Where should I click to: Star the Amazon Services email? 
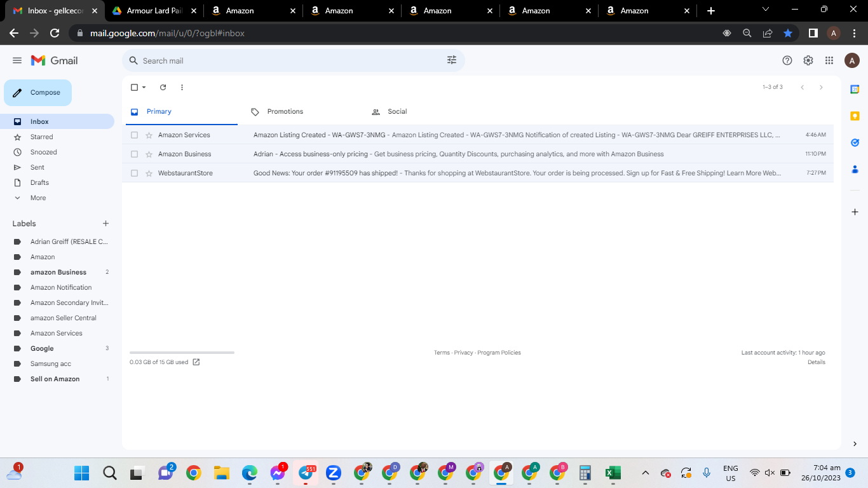click(x=149, y=135)
